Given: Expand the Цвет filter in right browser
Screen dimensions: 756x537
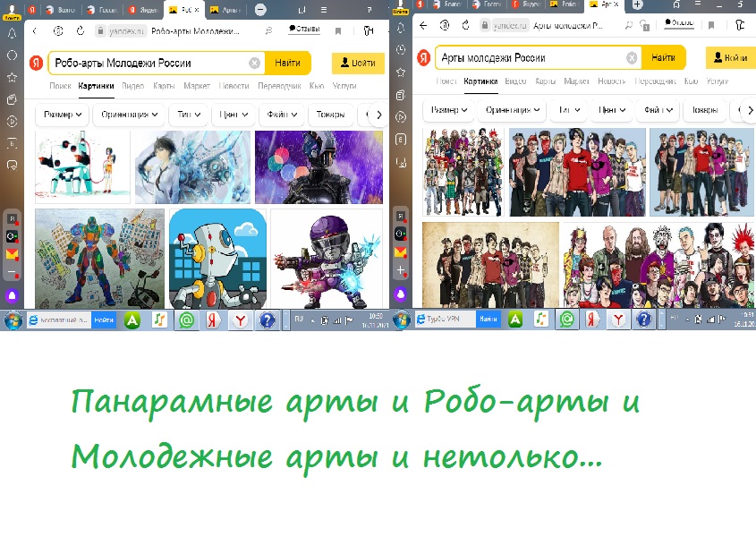Looking at the screenshot, I should (612, 110).
